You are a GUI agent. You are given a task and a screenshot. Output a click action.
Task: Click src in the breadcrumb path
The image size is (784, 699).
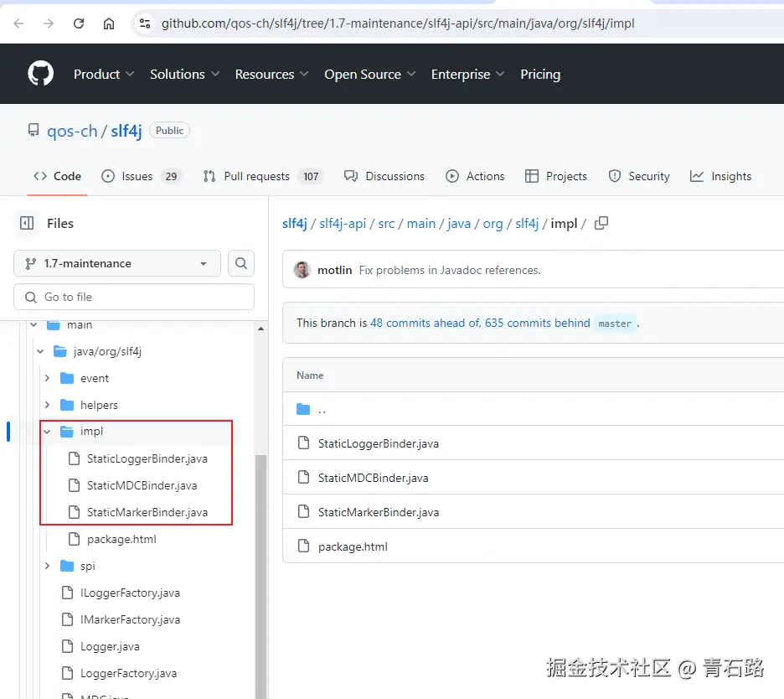click(x=386, y=224)
